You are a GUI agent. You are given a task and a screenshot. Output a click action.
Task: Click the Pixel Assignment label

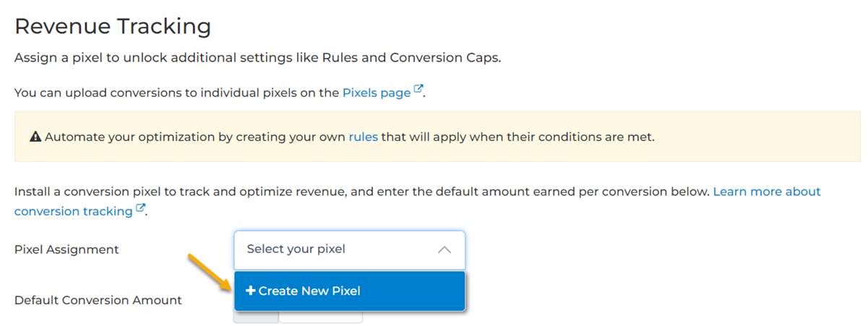pyautogui.click(x=66, y=249)
